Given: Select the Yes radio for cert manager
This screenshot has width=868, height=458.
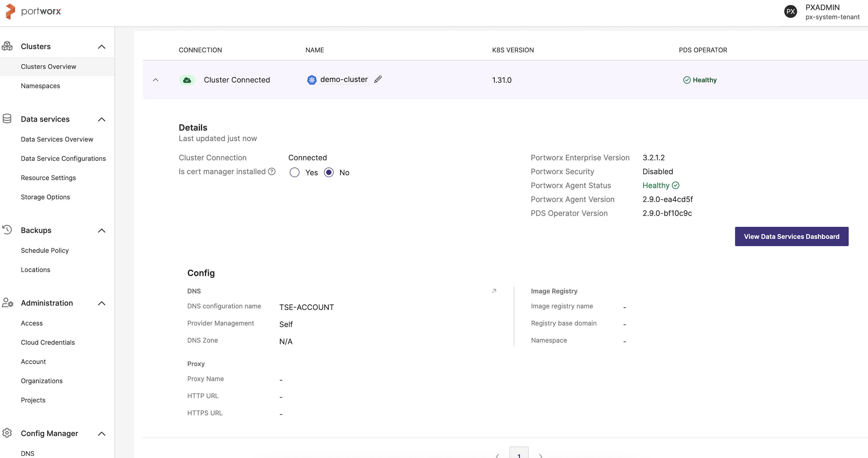Looking at the screenshot, I should tap(294, 173).
